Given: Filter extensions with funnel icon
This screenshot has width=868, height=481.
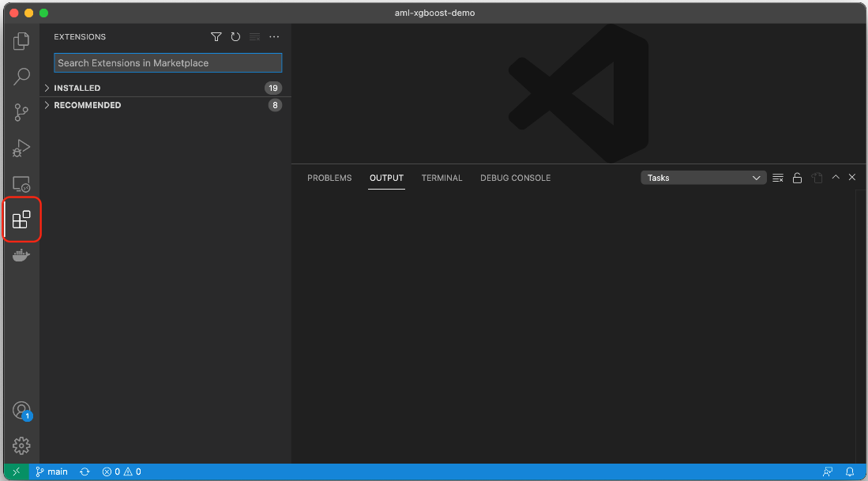Looking at the screenshot, I should coord(216,36).
